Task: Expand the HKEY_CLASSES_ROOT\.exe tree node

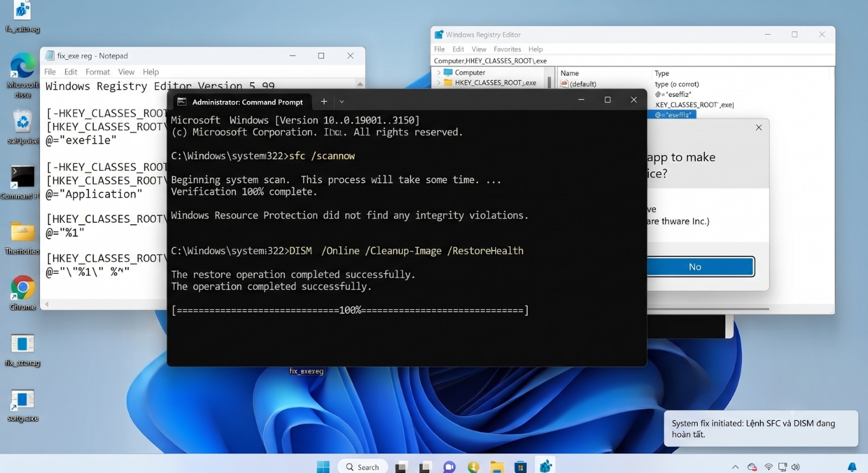Action: click(x=439, y=83)
